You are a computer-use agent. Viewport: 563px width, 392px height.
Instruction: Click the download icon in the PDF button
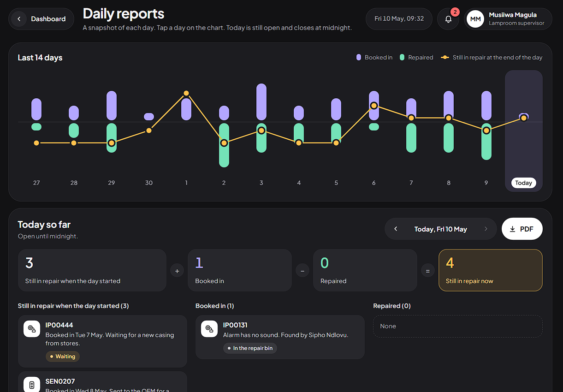coord(512,229)
